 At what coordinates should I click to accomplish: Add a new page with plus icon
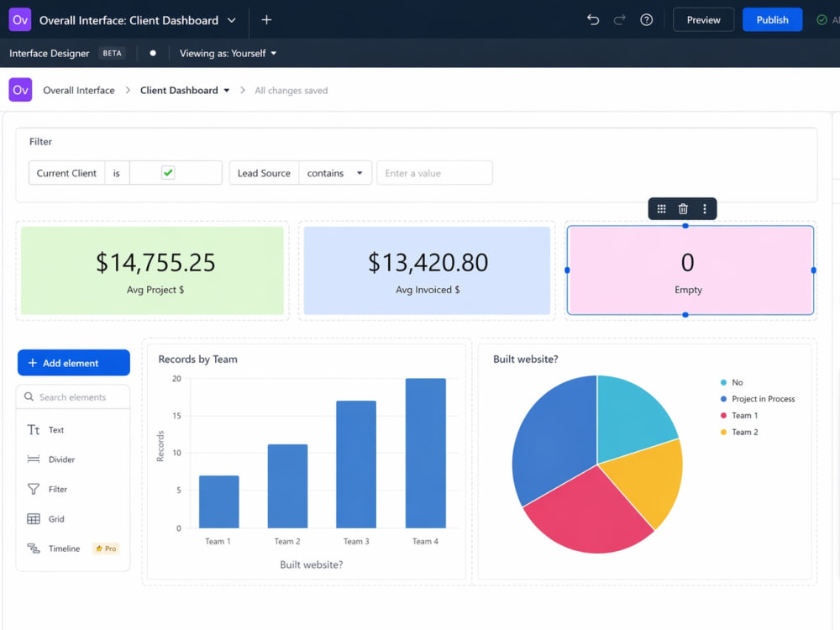coord(266,20)
